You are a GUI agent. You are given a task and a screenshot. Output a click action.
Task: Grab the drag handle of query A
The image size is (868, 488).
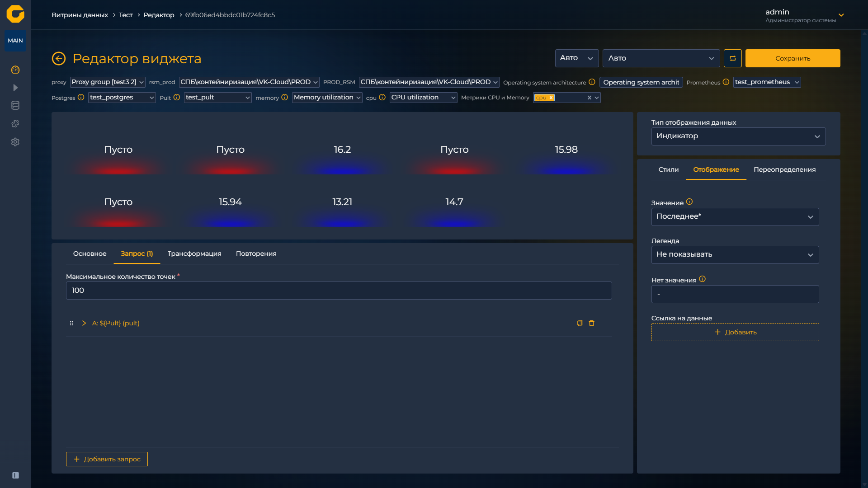click(x=71, y=323)
